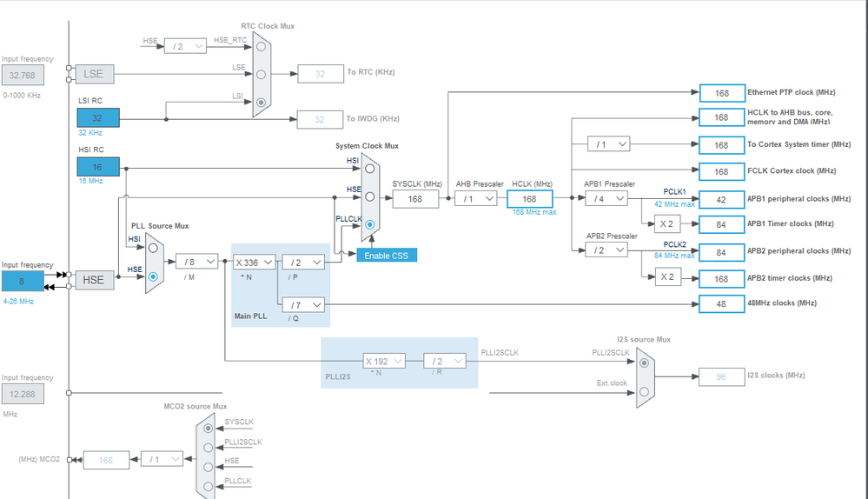The width and height of the screenshot is (868, 499).
Task: Choose HSI in PLL Source Mux
Action: click(153, 248)
